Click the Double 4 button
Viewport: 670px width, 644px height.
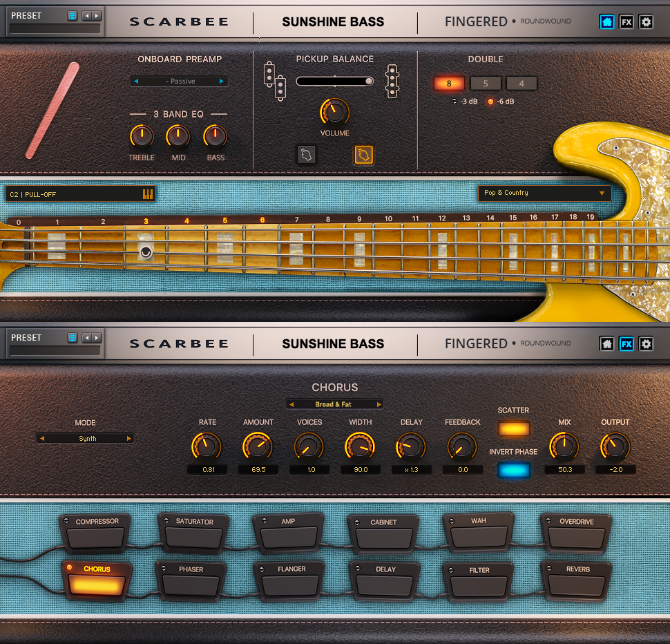[521, 84]
